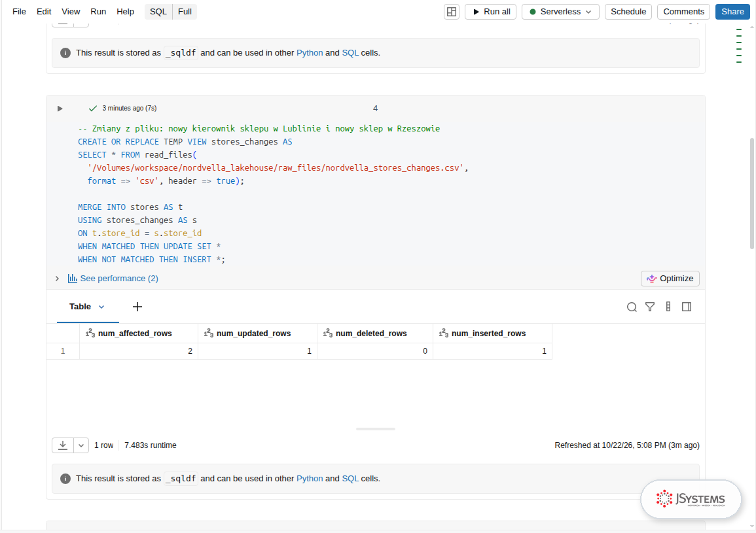Image resolution: width=756 pixels, height=533 pixels.
Task: Follow the Python link in the bottom notice
Action: click(x=310, y=479)
